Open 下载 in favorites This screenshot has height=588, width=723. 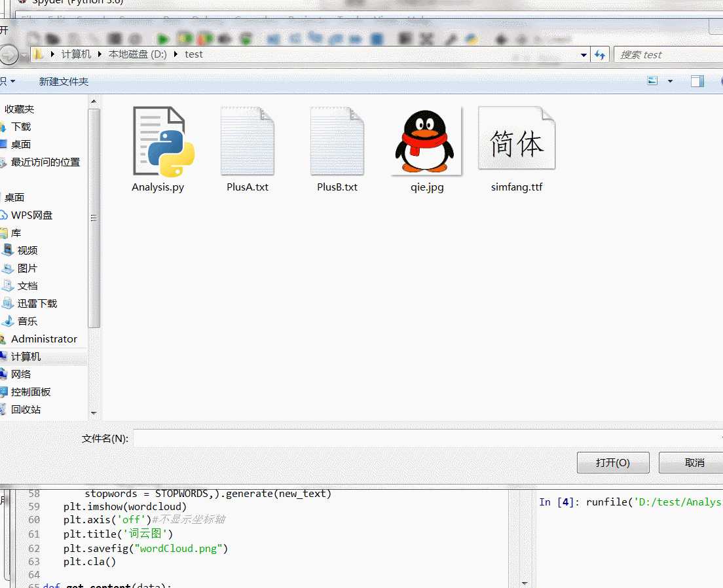coord(21,127)
